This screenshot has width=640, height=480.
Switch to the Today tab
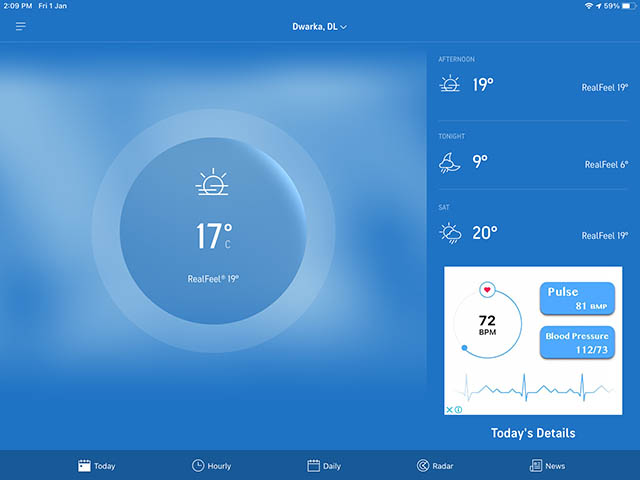pos(96,466)
